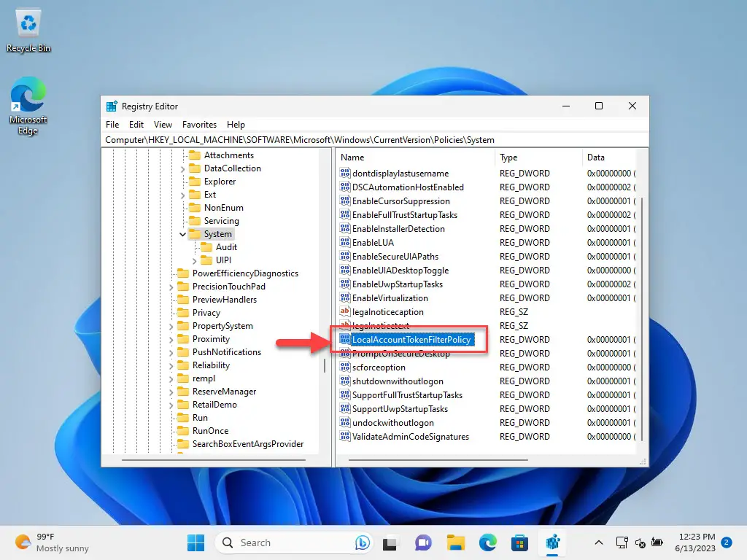
Task: Select the SearchBoxEventArgsProvider key
Action: [x=248, y=444]
